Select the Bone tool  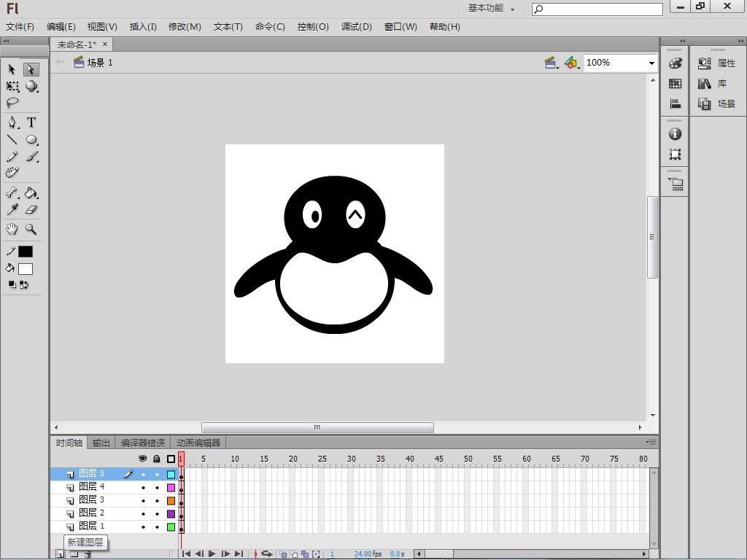12,192
